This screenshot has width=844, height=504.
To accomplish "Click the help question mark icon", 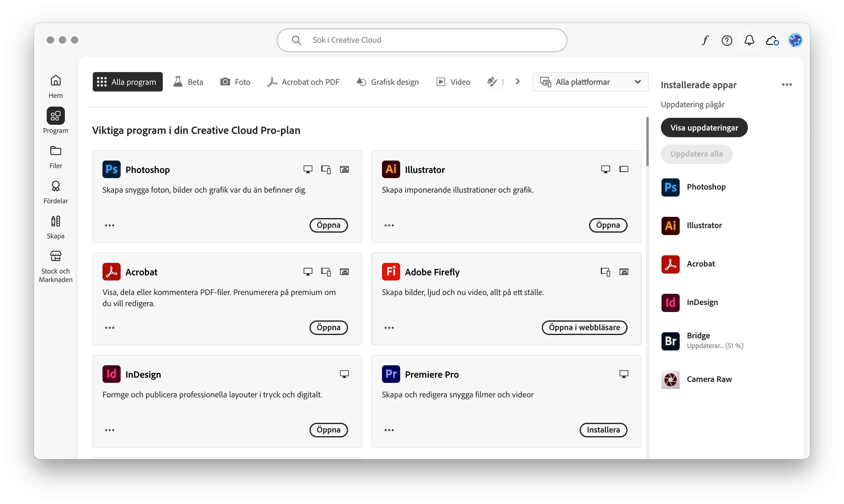I will (x=727, y=40).
